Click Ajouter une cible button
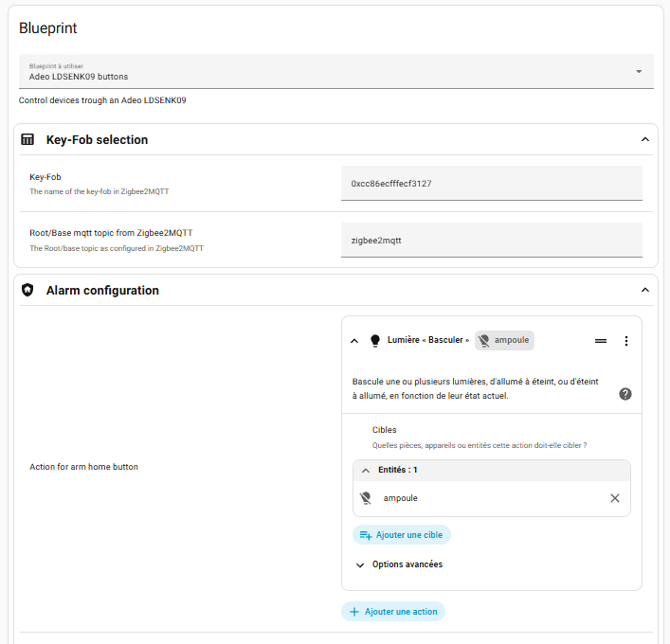This screenshot has height=644, width=670. (402, 535)
